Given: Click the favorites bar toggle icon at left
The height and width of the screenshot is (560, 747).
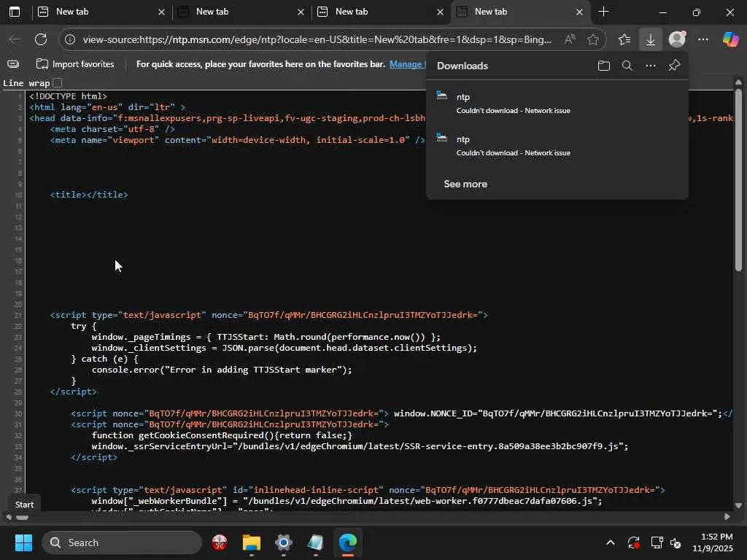Looking at the screenshot, I should 13,64.
